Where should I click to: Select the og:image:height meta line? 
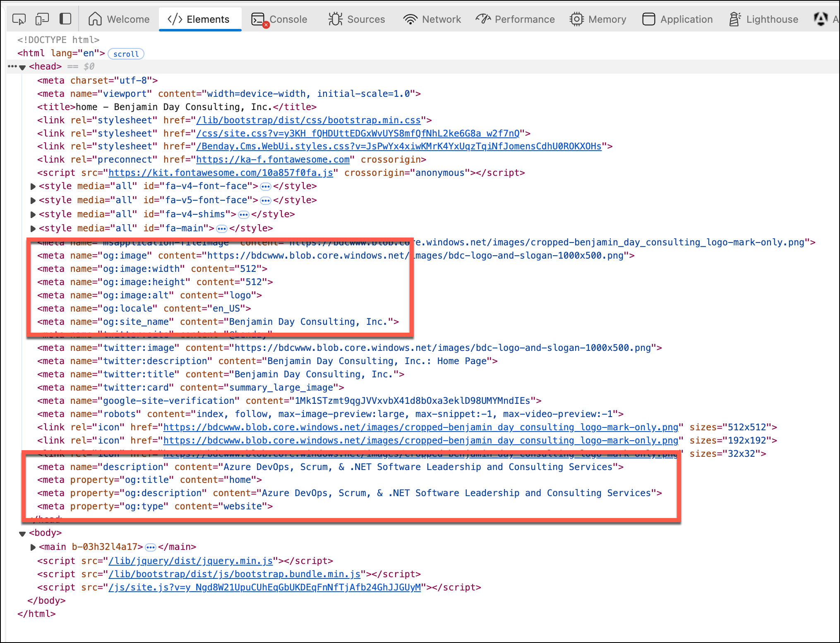[x=155, y=282]
